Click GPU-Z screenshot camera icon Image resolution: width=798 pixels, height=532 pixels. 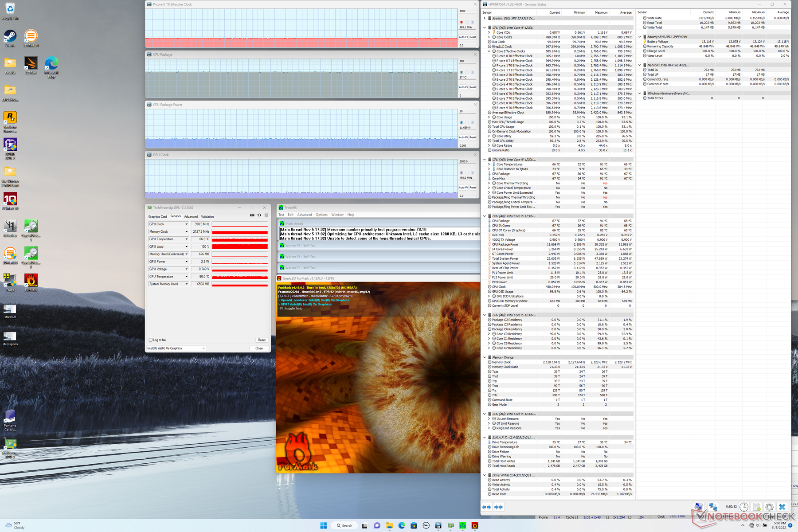pos(252,215)
